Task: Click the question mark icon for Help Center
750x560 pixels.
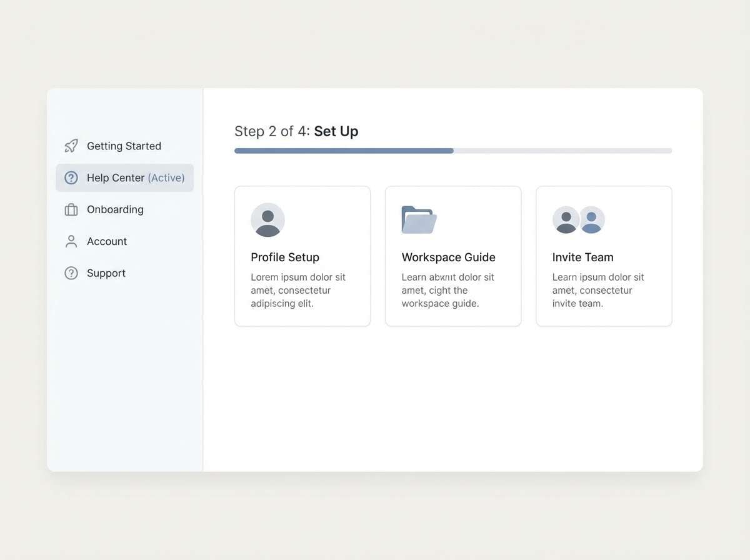Action: coord(71,177)
